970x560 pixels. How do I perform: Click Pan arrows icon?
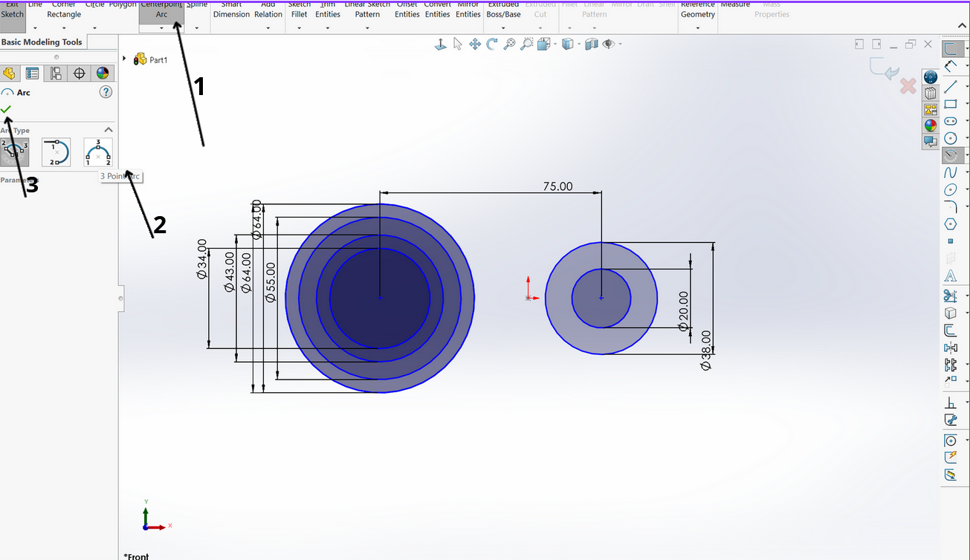[x=475, y=45]
